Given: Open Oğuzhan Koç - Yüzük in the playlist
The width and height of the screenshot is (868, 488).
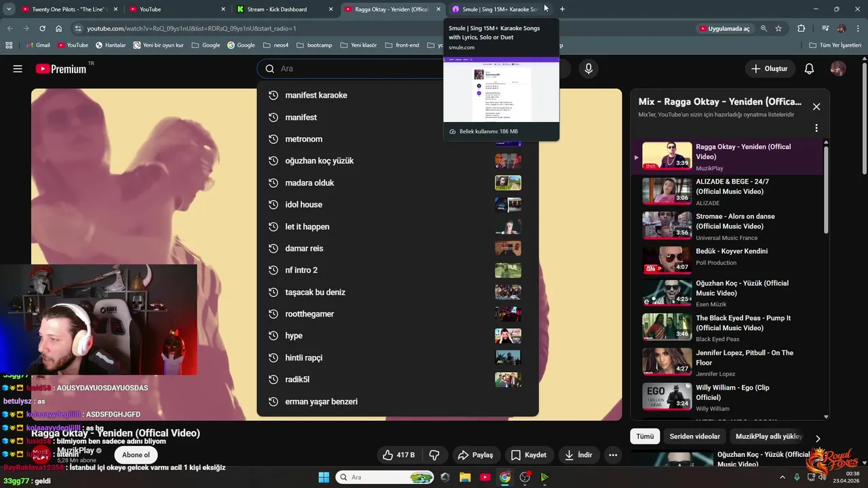Looking at the screenshot, I should [726, 294].
